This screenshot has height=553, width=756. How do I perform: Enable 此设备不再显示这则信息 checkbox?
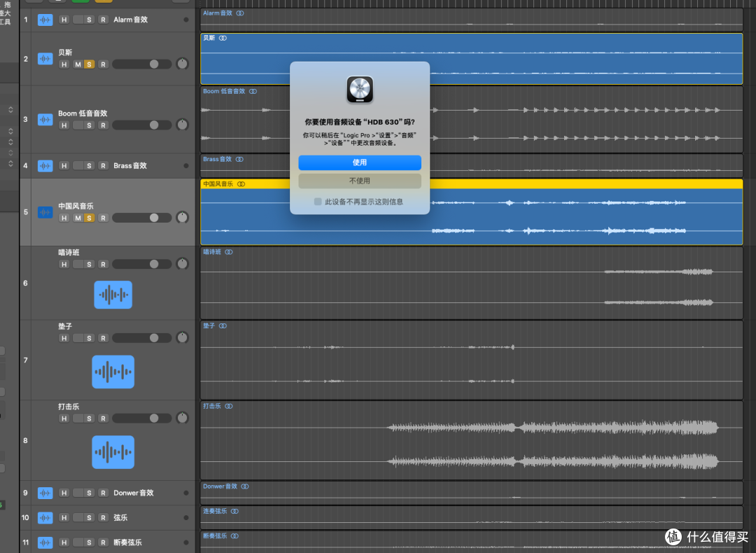318,202
